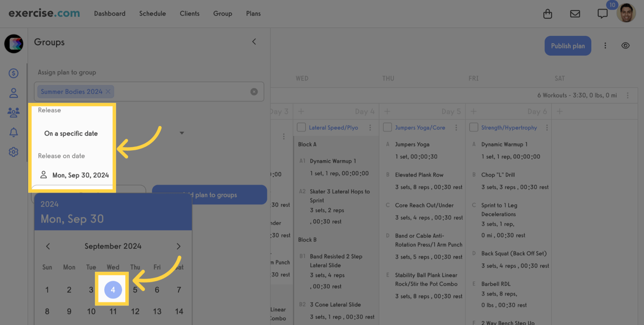Toggle plan preview with the eye icon
Screen dimensions: 644x325
coord(626,45)
